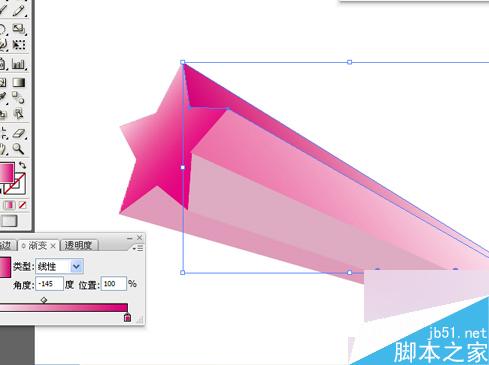Select the dark pink gradient stop
The height and width of the screenshot is (365, 489).
[x=127, y=317]
